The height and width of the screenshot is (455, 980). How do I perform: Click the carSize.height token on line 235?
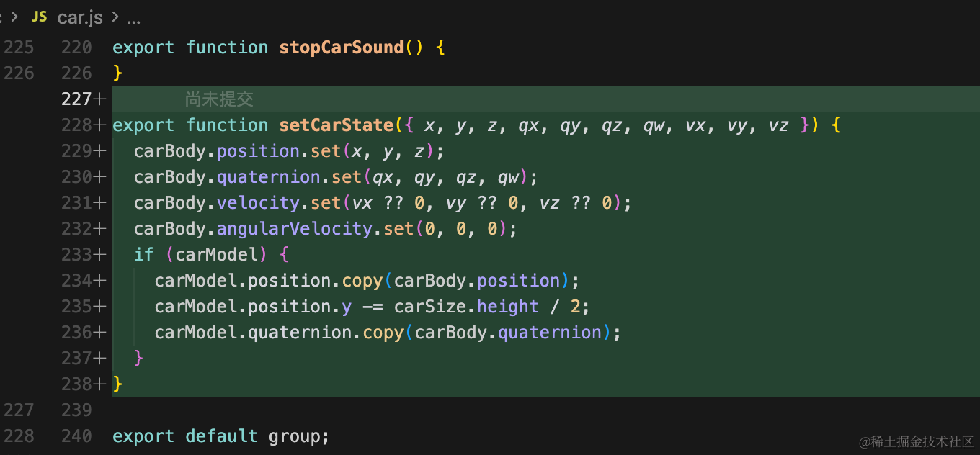click(x=466, y=307)
